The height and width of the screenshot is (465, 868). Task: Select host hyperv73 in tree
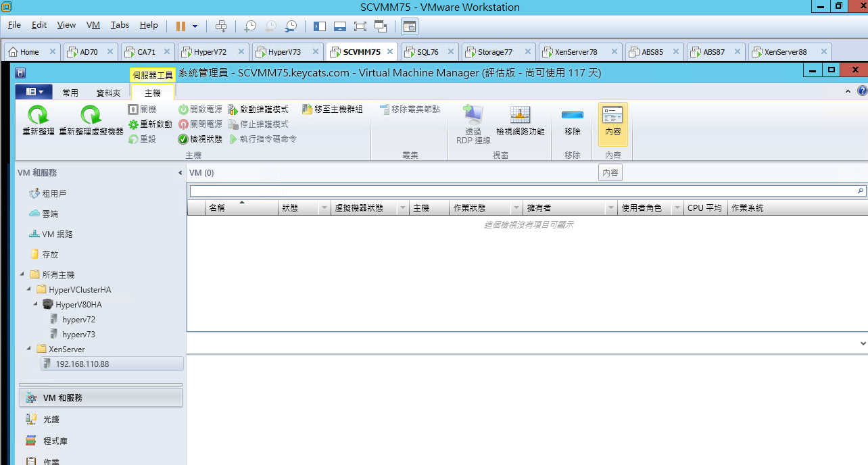tap(78, 334)
